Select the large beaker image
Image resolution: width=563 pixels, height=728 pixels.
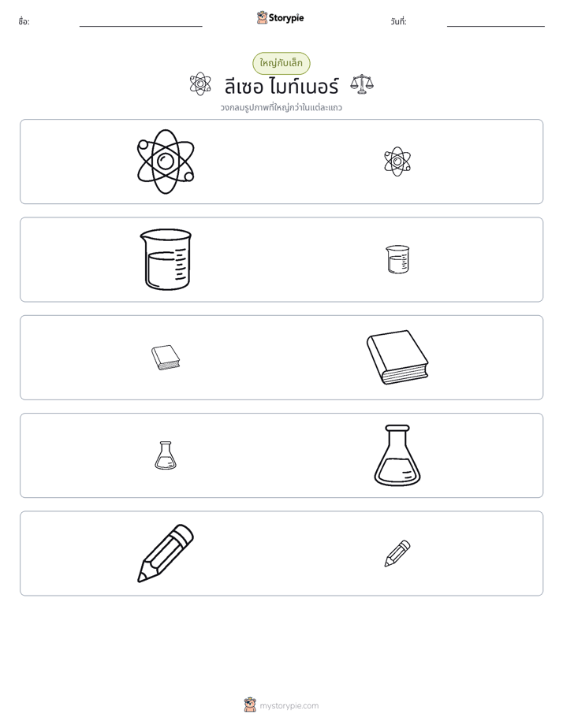pos(166,259)
